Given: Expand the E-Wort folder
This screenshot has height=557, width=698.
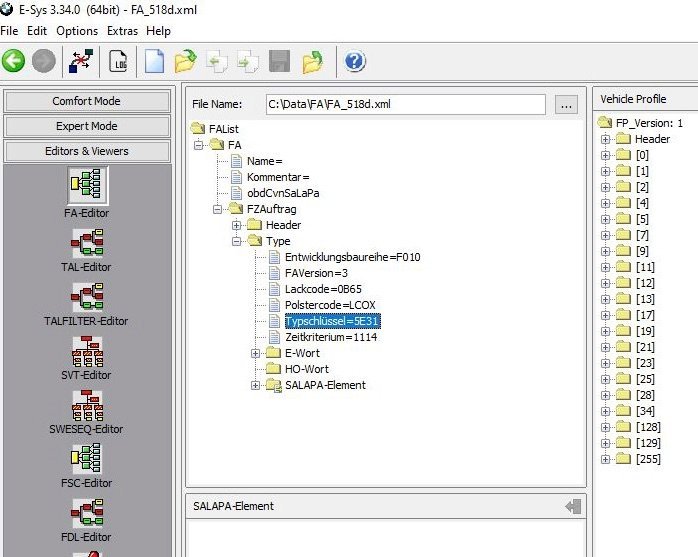Looking at the screenshot, I should pos(256,353).
